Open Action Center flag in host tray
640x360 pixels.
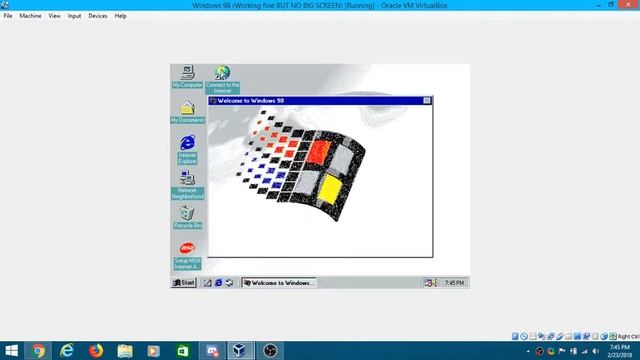pos(562,351)
